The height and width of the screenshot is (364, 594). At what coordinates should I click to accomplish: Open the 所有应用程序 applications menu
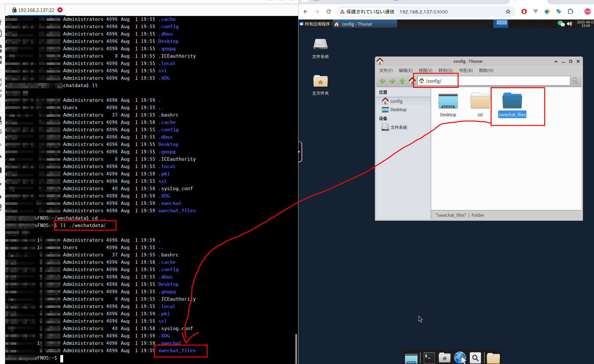(315, 24)
